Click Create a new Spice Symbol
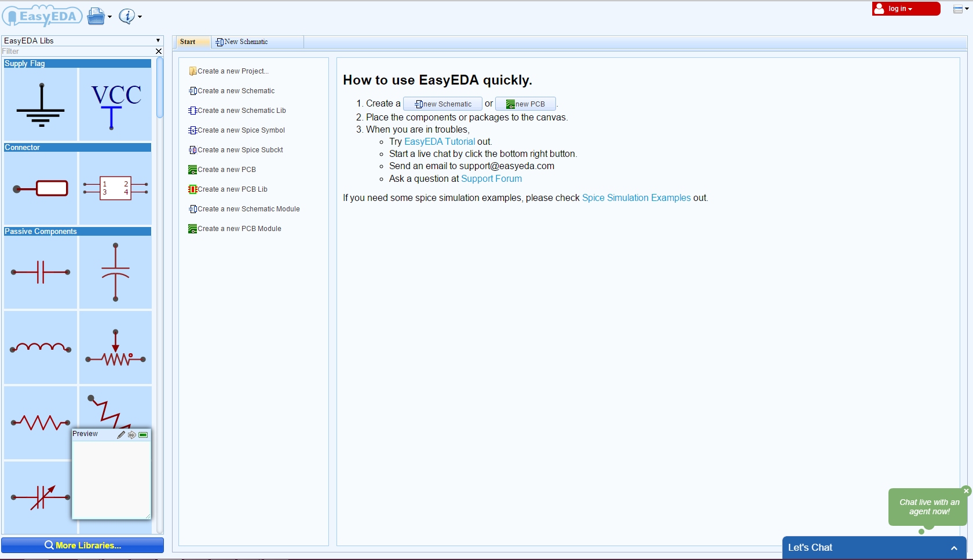973x560 pixels. 237,130
